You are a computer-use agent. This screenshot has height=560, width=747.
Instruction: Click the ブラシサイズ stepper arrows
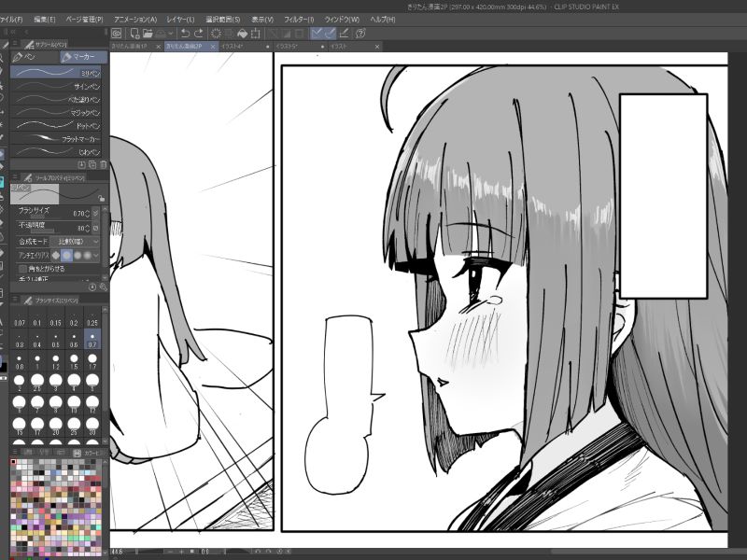click(x=88, y=214)
